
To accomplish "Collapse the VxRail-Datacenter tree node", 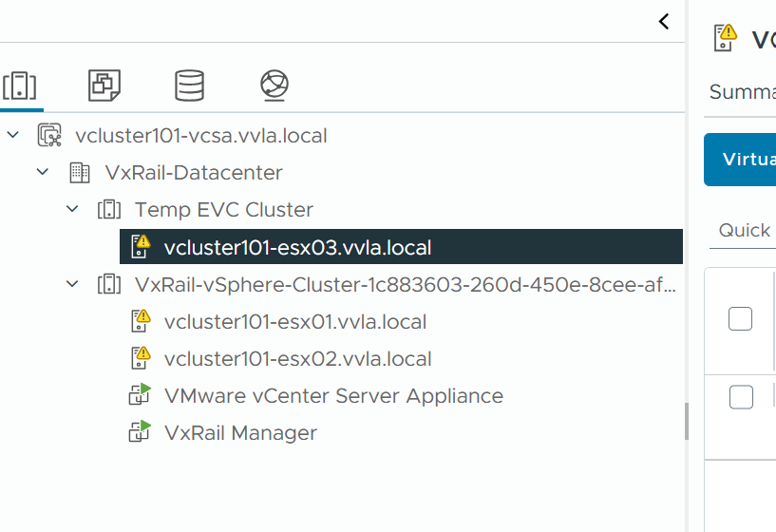I will pyautogui.click(x=43, y=173).
